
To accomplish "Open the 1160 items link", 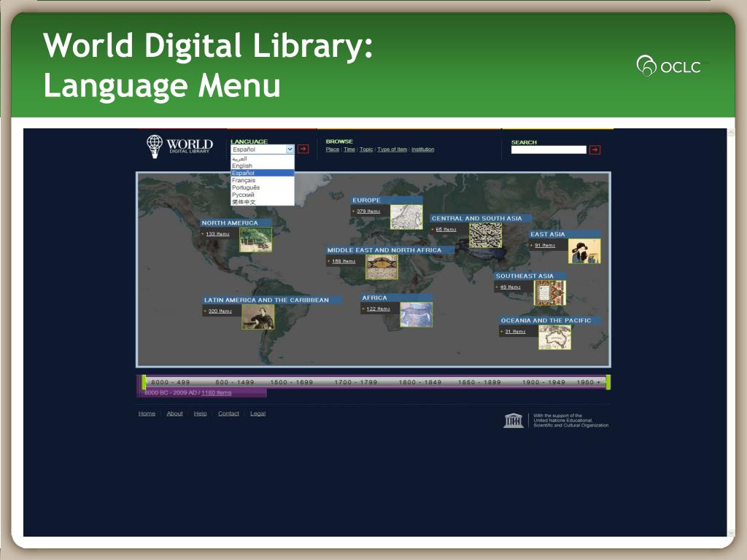I will coord(216,393).
